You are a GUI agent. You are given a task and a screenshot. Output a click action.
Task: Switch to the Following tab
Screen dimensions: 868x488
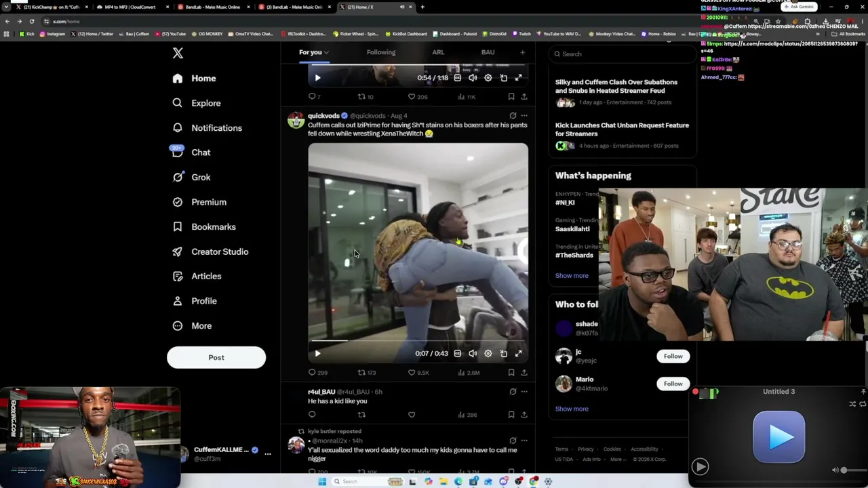pyautogui.click(x=381, y=52)
